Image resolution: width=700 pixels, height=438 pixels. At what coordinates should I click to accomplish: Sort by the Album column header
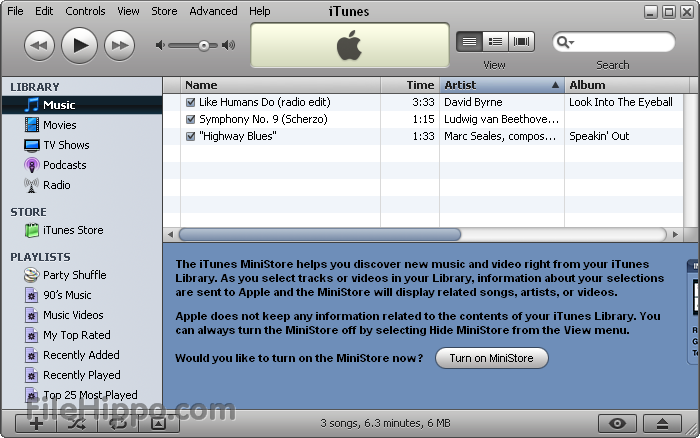(627, 85)
